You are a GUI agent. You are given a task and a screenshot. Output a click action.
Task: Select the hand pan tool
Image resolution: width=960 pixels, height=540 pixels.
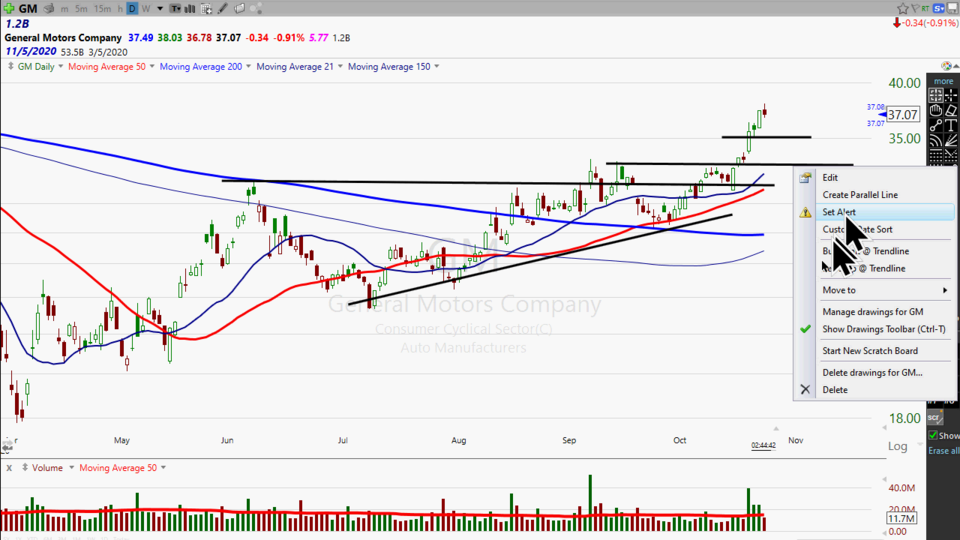tap(936, 110)
